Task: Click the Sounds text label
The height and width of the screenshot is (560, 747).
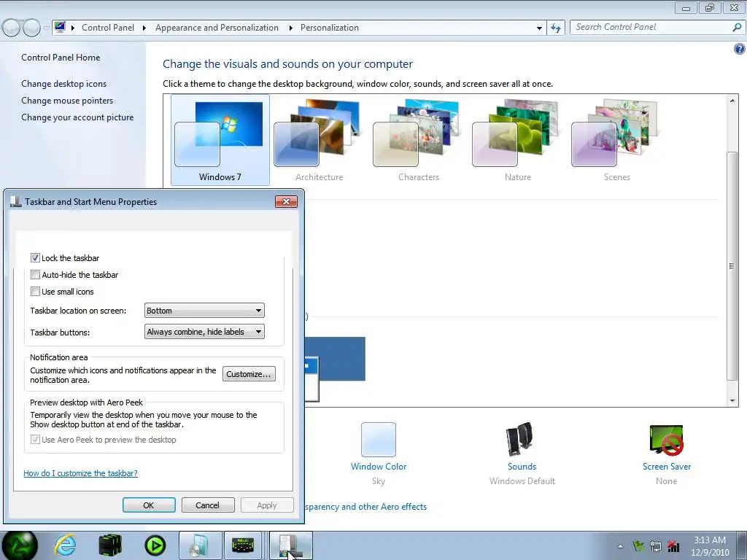Action: point(522,466)
